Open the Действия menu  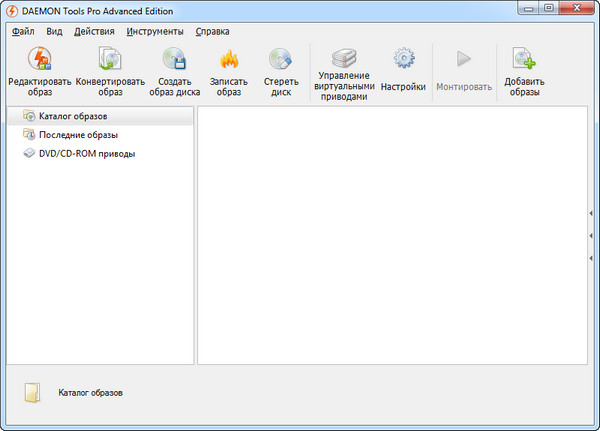tap(94, 31)
